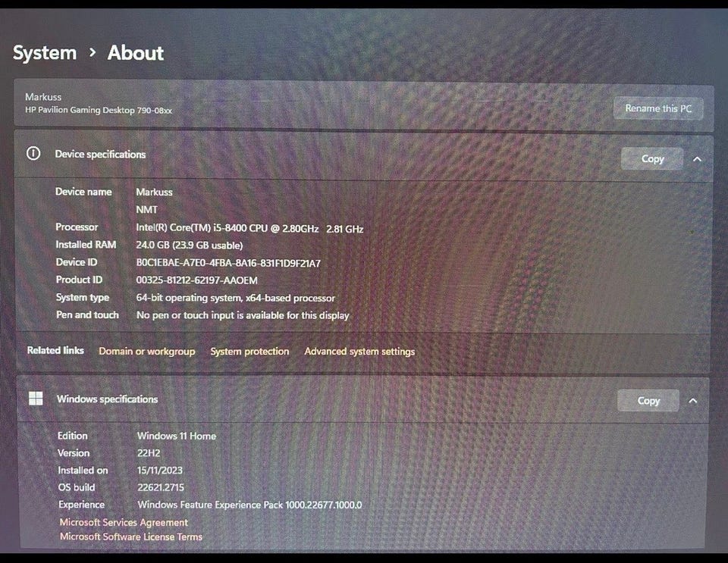Select the device name value Markuss
This screenshot has width=728, height=563.
click(x=154, y=192)
